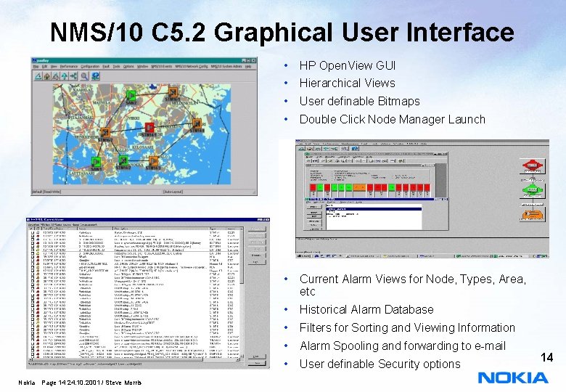Open the NMS/10 Events menu
This screenshot has height=392, width=566.
(x=161, y=67)
